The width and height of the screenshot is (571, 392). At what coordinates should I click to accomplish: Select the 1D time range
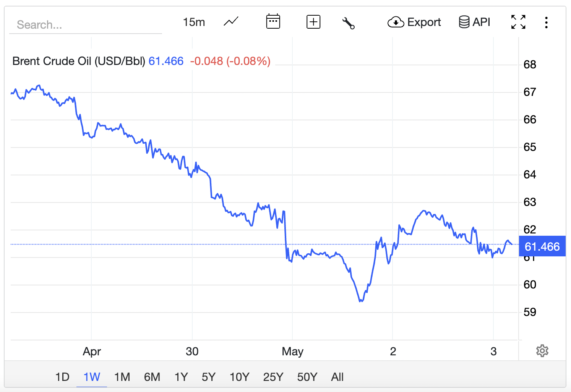(x=62, y=377)
